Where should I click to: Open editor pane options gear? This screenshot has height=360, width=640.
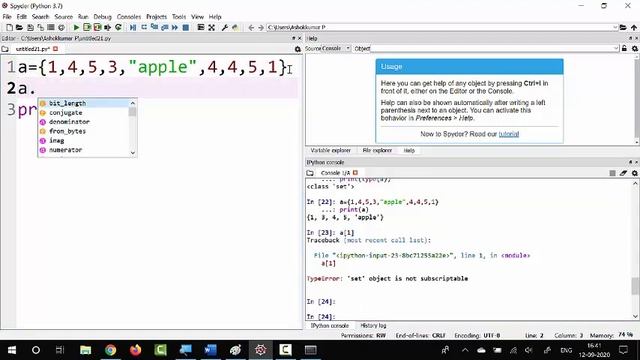coord(298,49)
